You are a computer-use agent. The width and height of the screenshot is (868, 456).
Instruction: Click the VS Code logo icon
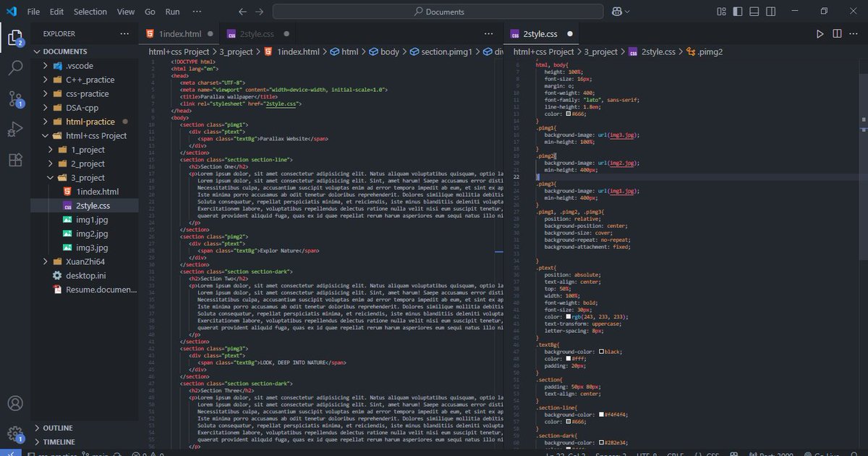click(x=12, y=12)
